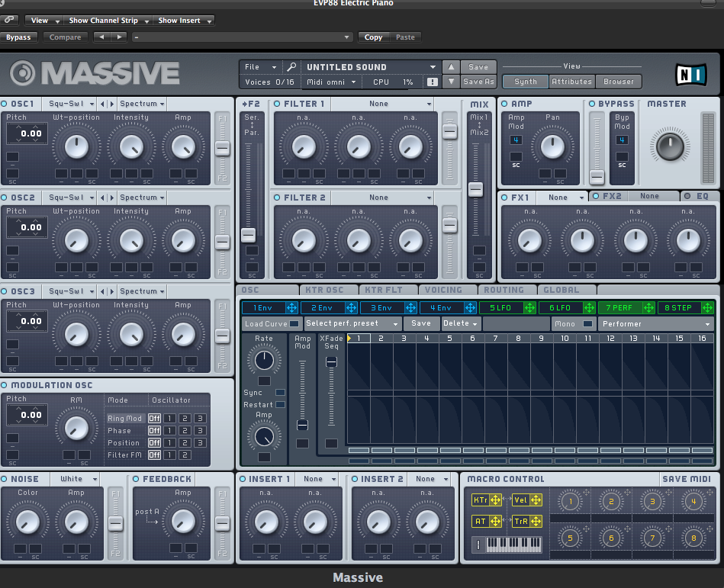The image size is (724, 588).
Task: Click the Bypass button
Action: point(18,37)
